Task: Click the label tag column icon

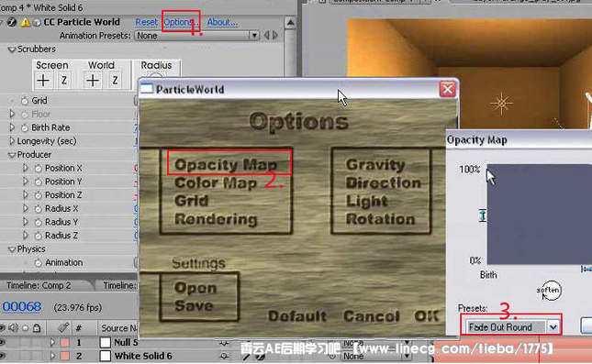Action: (x=64, y=327)
